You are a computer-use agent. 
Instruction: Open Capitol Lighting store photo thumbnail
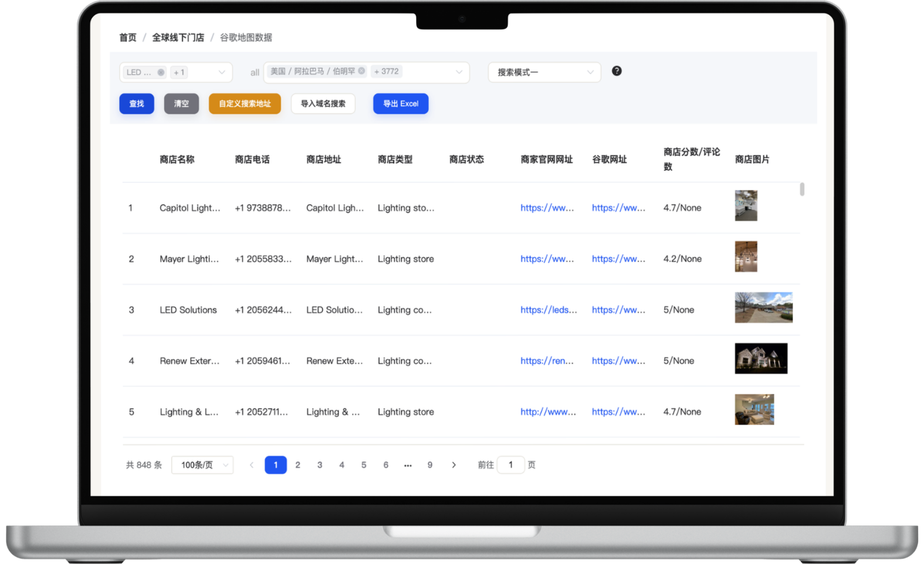746,205
